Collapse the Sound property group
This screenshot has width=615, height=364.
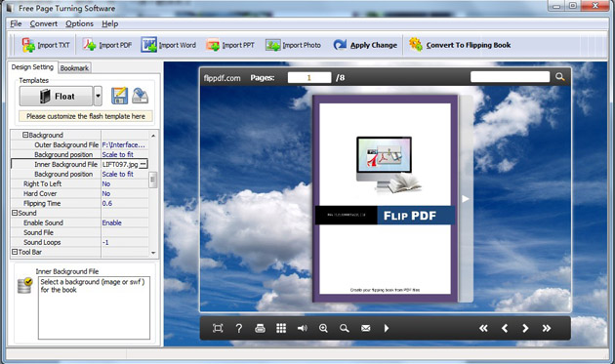15,213
